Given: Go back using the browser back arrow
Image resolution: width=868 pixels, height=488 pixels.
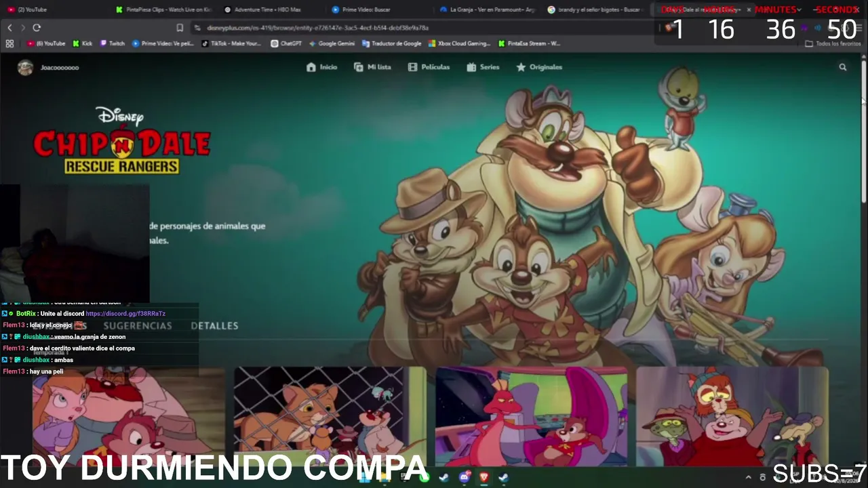Looking at the screenshot, I should click(9, 28).
